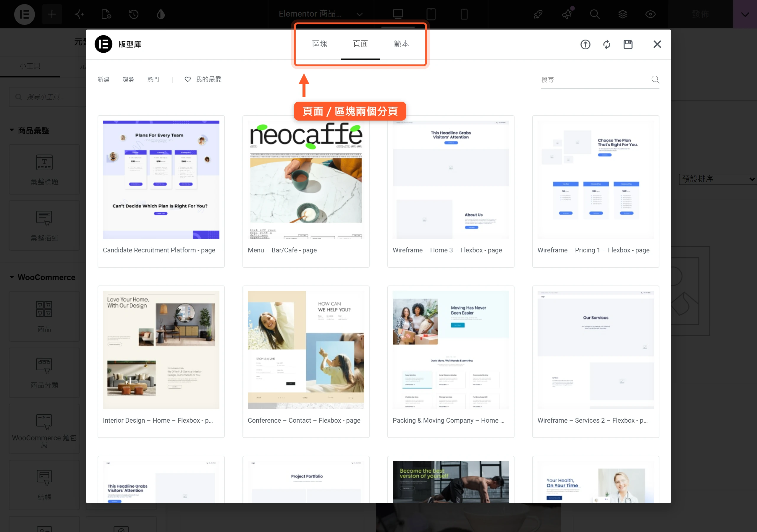Image resolution: width=757 pixels, height=532 pixels.
Task: Click the search magnifier icon in library
Action: 655,80
